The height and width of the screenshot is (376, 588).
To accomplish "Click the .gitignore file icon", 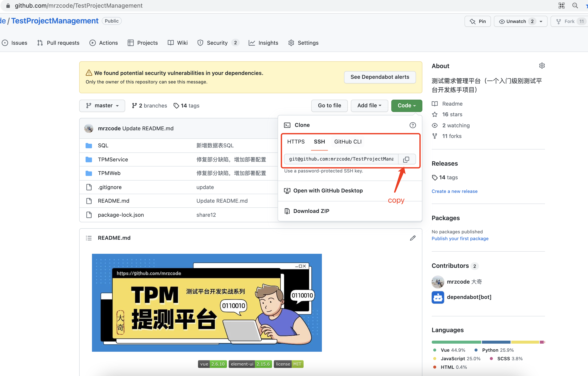I will point(89,187).
